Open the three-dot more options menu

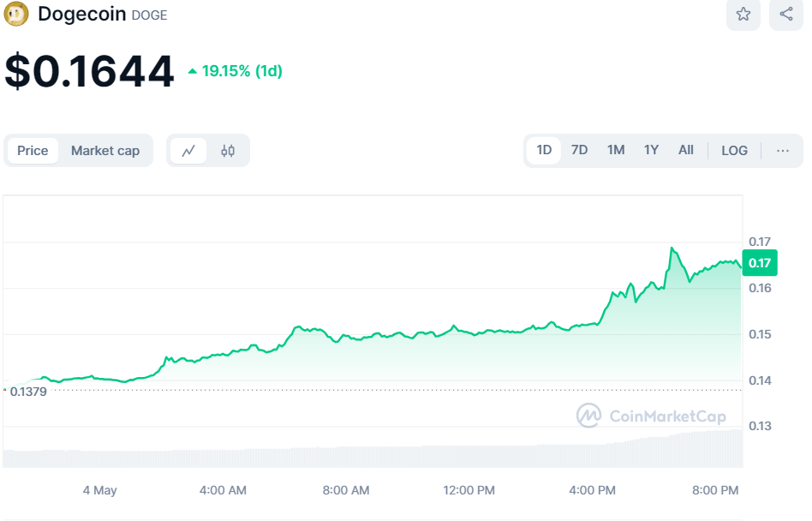[x=783, y=151]
